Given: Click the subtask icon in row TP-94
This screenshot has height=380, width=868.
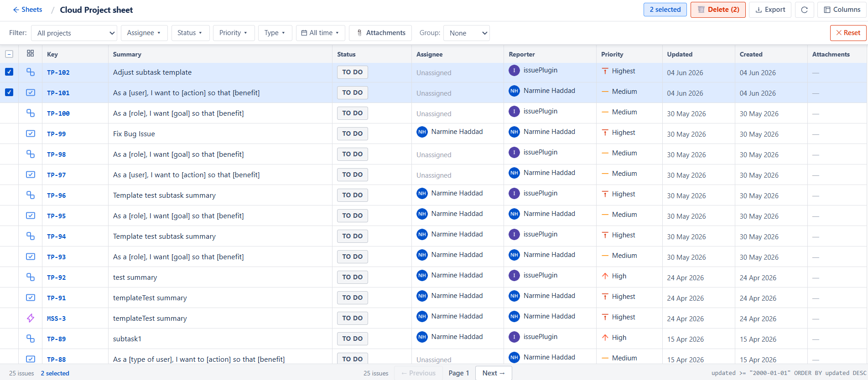Looking at the screenshot, I should 31,236.
